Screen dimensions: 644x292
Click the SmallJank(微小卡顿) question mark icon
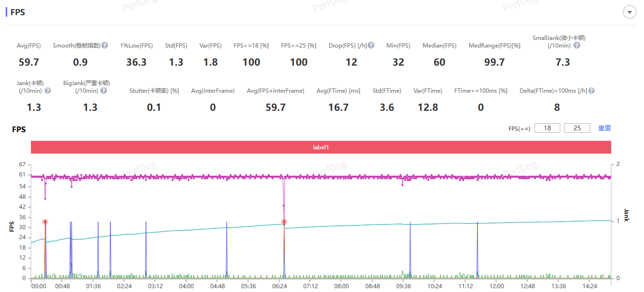[576, 46]
